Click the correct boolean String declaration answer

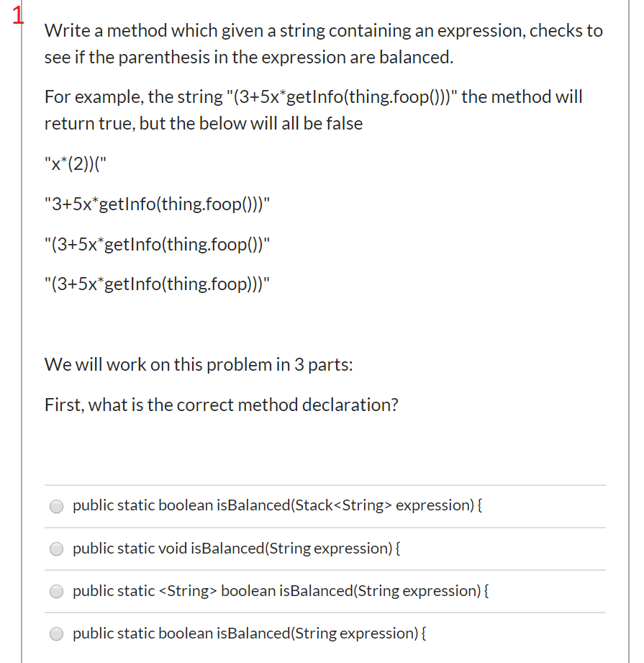[x=248, y=633]
